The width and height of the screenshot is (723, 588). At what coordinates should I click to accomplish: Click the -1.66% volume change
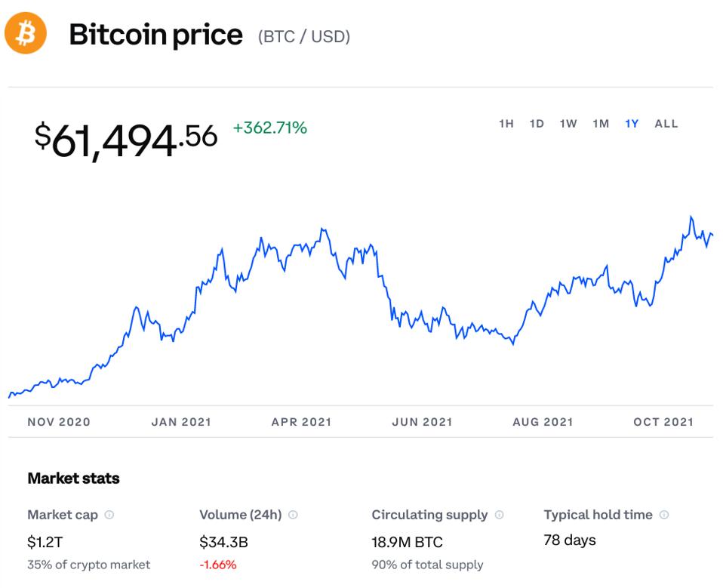click(x=218, y=565)
